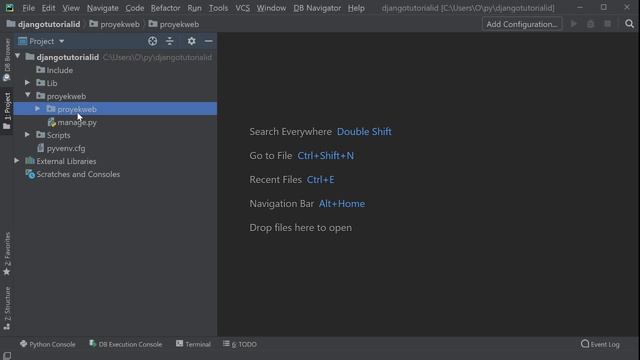This screenshot has width=640, height=360.
Task: Click the Ctrl+E shortcut hint
Action: [x=320, y=180]
